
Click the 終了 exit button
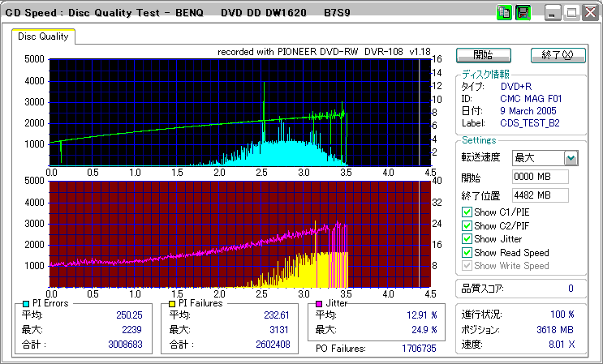[x=558, y=55]
